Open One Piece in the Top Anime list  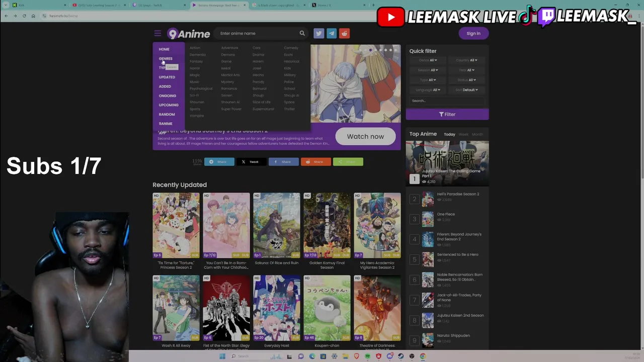(446, 214)
